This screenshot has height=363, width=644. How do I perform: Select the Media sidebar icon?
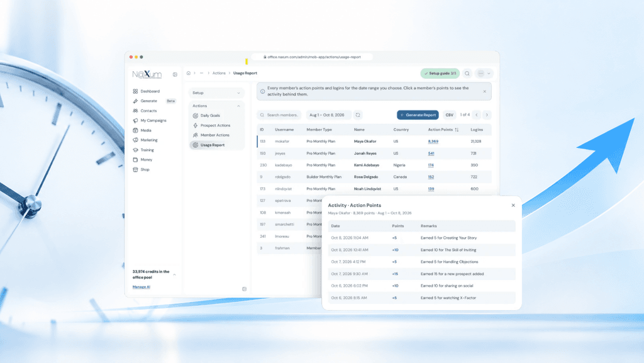pos(135,130)
